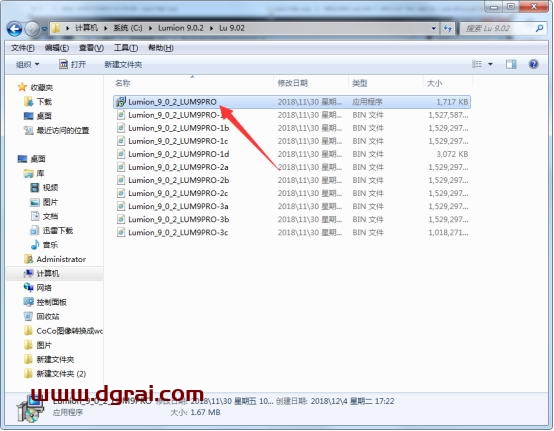The image size is (554, 431).
Task: Toggle the preview pane icon
Action: tap(511, 64)
